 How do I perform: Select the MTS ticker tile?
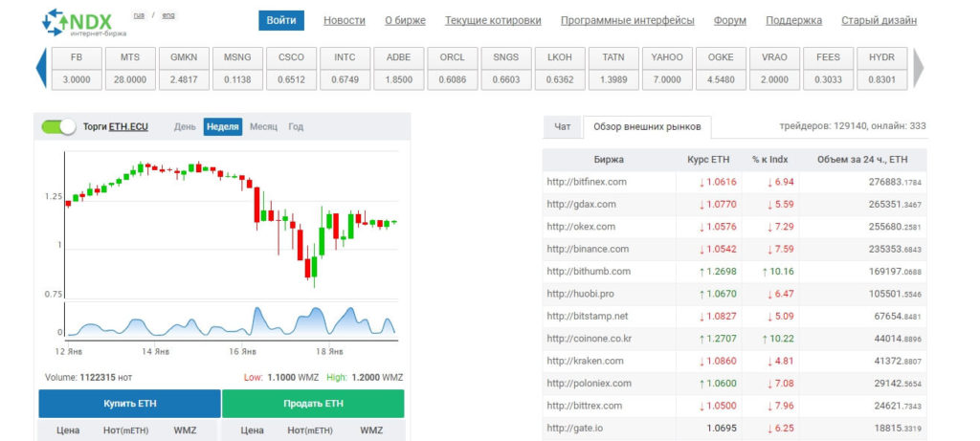[130, 68]
